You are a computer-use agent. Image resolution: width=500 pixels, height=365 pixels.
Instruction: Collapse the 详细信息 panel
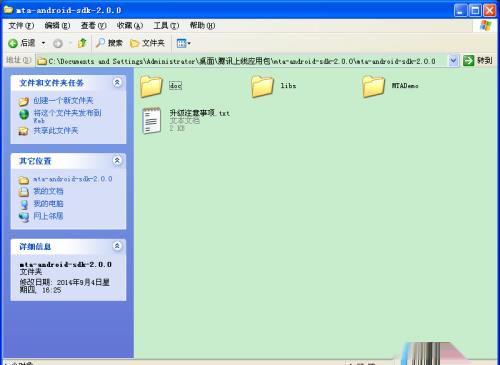pos(117,246)
